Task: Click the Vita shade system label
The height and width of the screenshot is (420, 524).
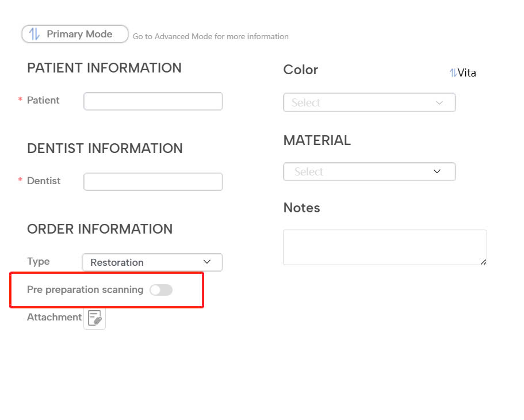Action: point(467,73)
